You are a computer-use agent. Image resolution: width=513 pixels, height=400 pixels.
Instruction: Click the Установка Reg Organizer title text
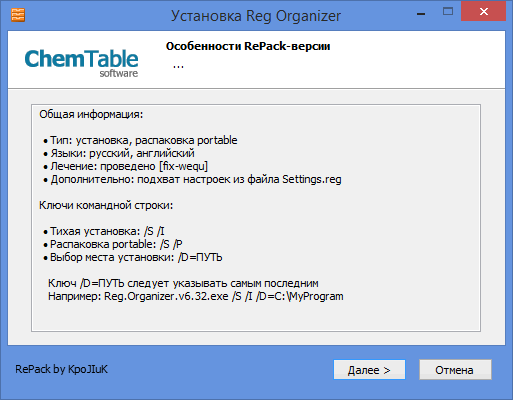[x=256, y=16]
